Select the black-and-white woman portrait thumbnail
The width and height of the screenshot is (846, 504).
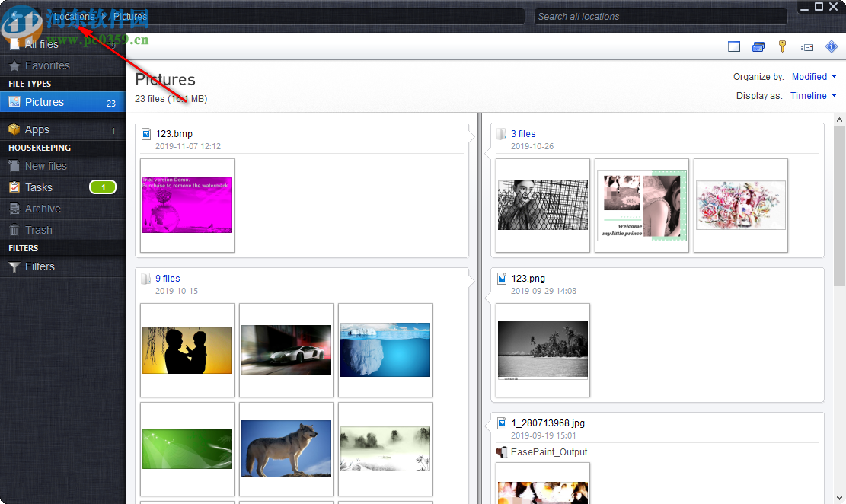(543, 205)
